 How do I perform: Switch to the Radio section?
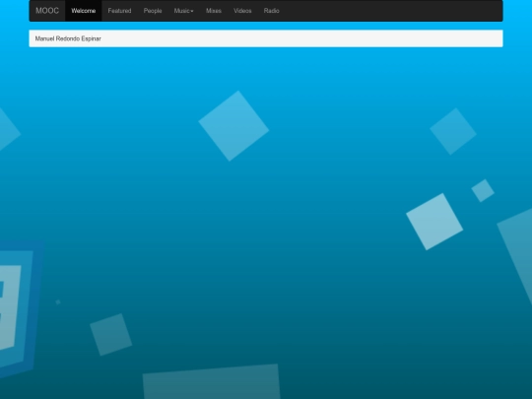(x=272, y=11)
